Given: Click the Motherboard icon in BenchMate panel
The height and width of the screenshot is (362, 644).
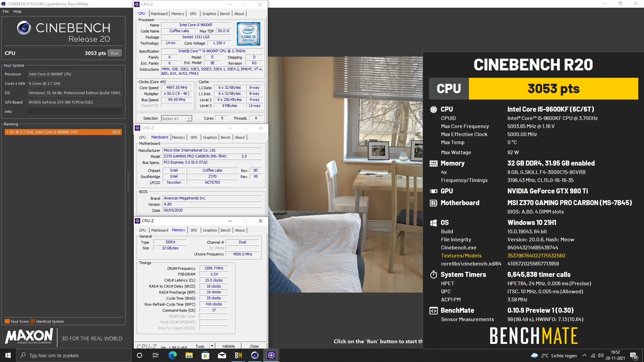Looking at the screenshot, I should click(x=433, y=203).
